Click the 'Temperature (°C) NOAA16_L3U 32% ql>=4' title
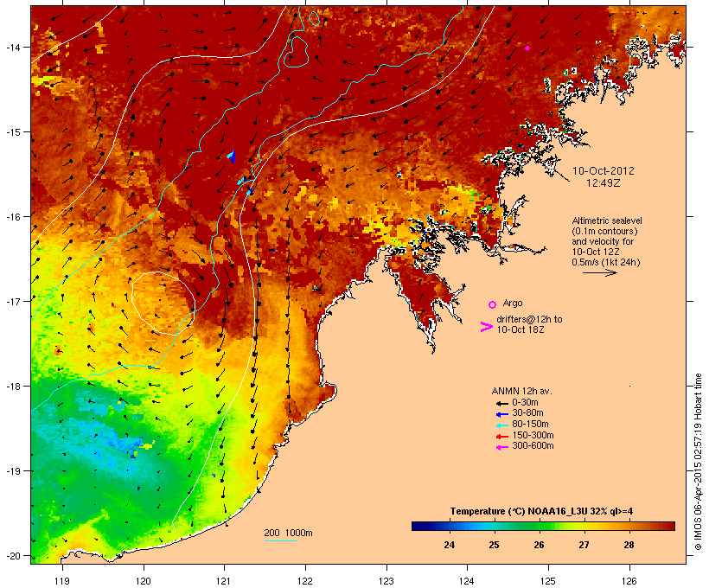Viewport: 709px width, 588px height. click(541, 512)
